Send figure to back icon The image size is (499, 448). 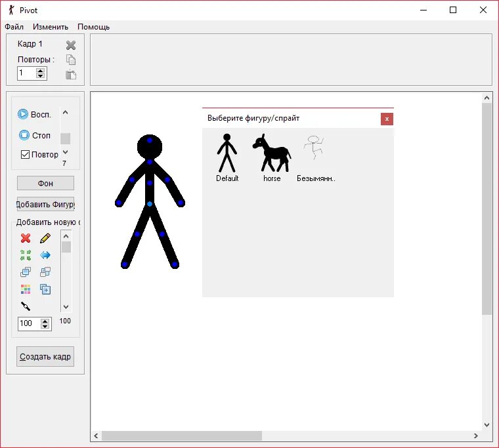coord(45,272)
